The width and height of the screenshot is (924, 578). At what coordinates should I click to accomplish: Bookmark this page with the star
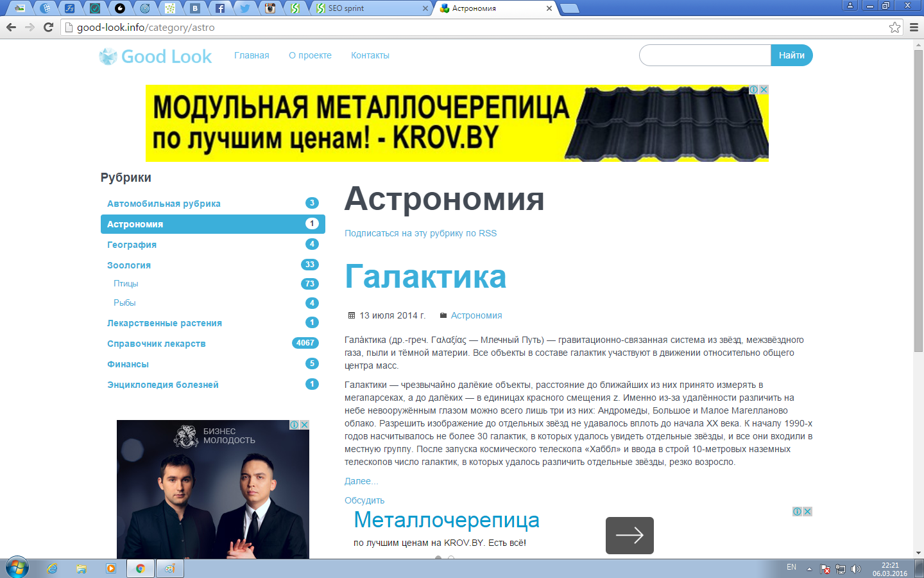894,27
